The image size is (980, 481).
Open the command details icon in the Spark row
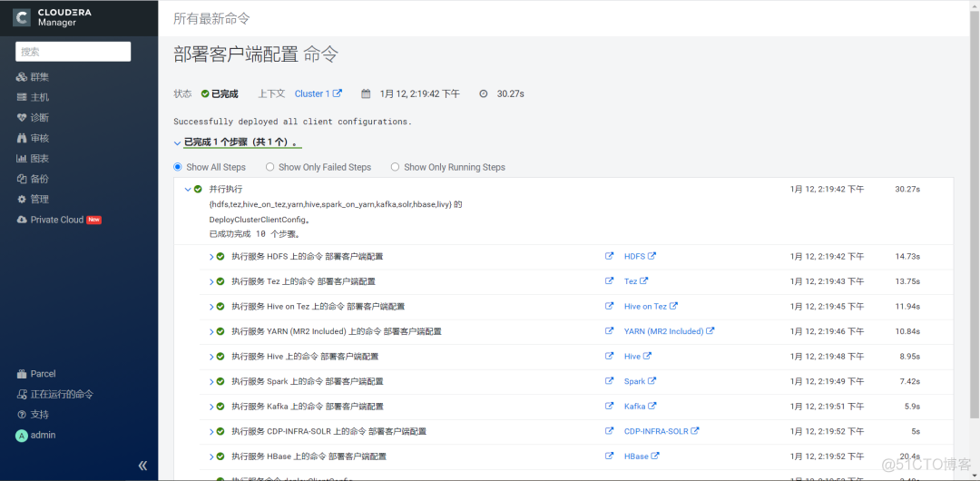point(610,381)
